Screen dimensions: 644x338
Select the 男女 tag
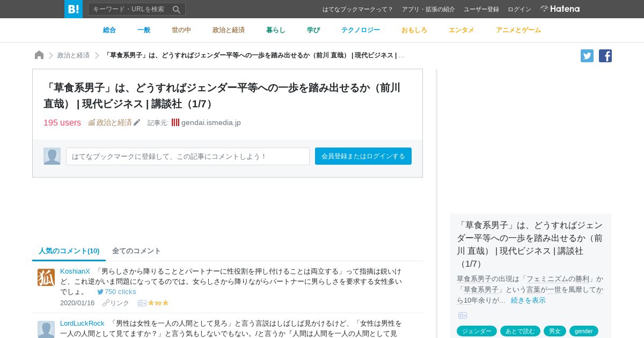(555, 331)
